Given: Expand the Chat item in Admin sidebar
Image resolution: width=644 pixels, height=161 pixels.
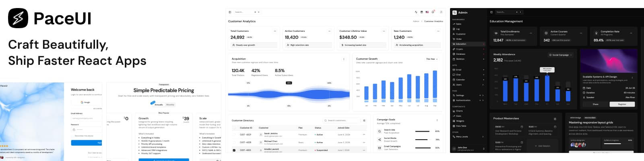Looking at the screenshot, I should tap(469, 75).
